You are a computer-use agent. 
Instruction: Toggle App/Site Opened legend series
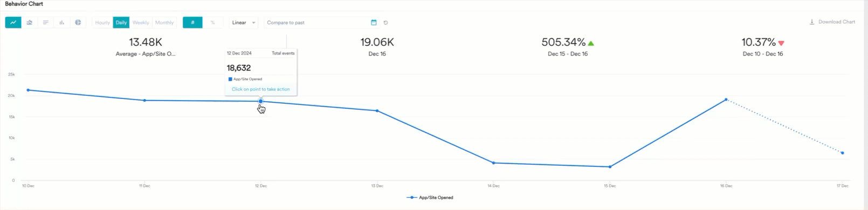430,198
